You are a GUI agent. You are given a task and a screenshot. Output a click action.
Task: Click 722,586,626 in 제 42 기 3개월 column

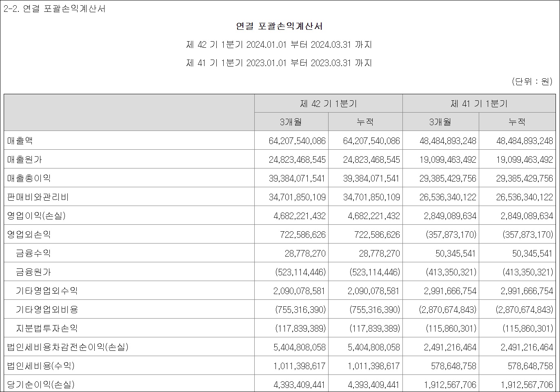coord(303,235)
